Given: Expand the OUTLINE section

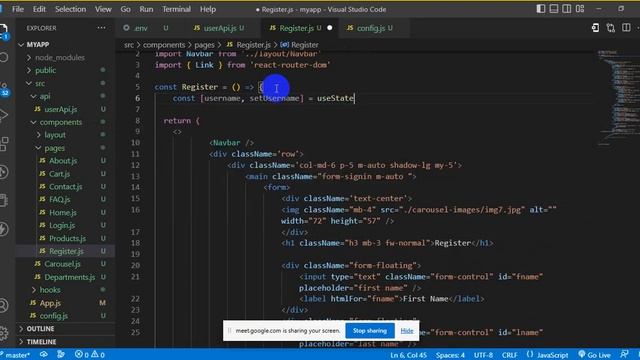Looking at the screenshot, I should click(40, 329).
